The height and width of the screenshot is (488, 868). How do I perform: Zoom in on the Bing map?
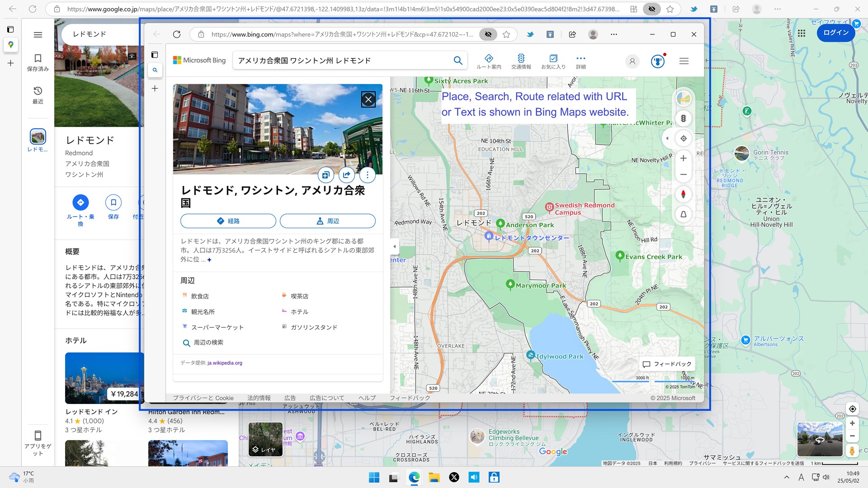684,158
